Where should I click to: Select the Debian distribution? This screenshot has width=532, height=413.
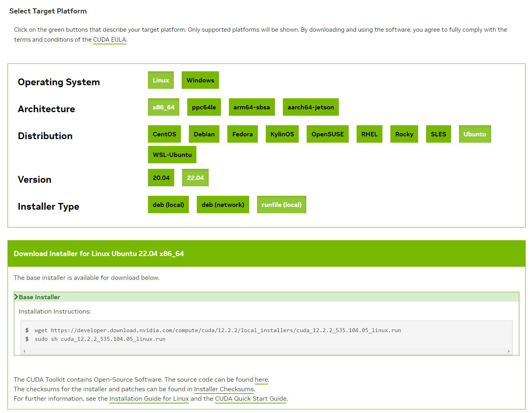pos(204,134)
